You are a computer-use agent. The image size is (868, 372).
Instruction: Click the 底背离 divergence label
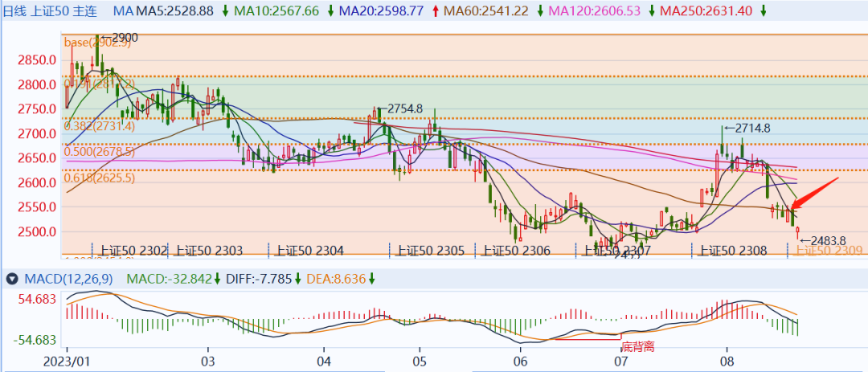pyautogui.click(x=637, y=347)
